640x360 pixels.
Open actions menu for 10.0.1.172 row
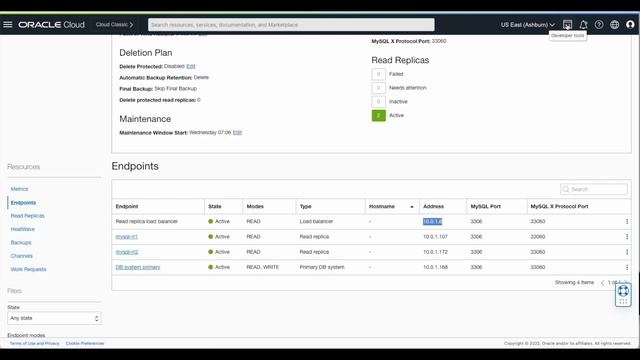[x=627, y=252]
